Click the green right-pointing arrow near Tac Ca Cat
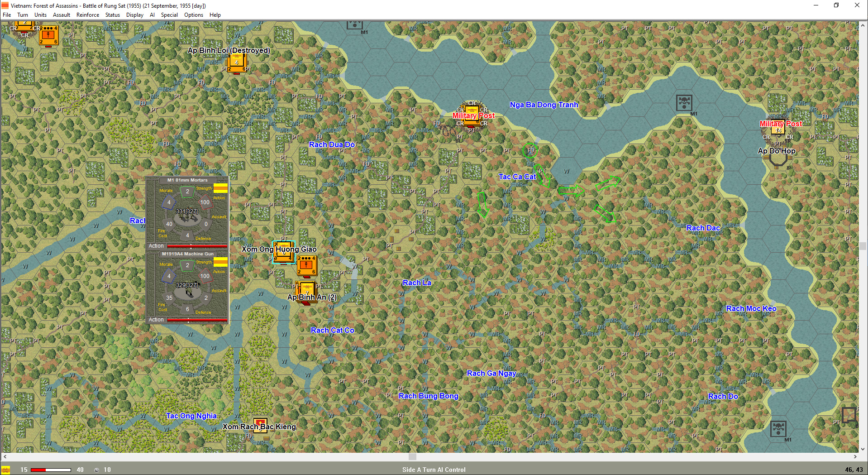 click(571, 190)
